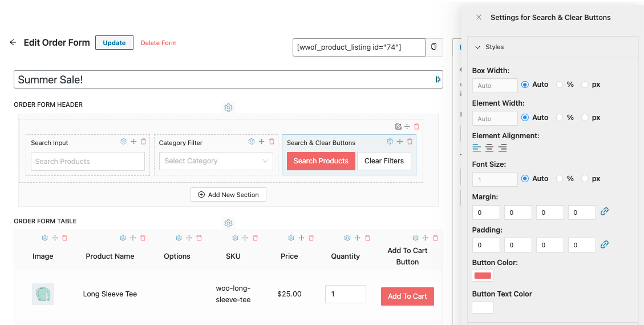Select the % radio for Box Width
This screenshot has width=644, height=325.
(x=560, y=85)
